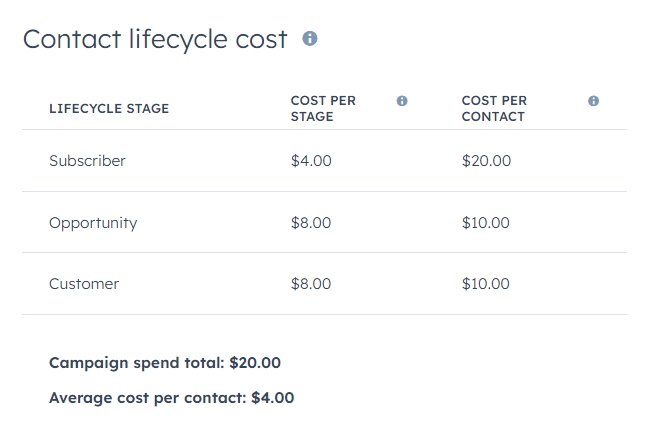This screenshot has width=651, height=443.
Task: Click Subscriber's $4.00 cost per stage
Action: (x=311, y=161)
